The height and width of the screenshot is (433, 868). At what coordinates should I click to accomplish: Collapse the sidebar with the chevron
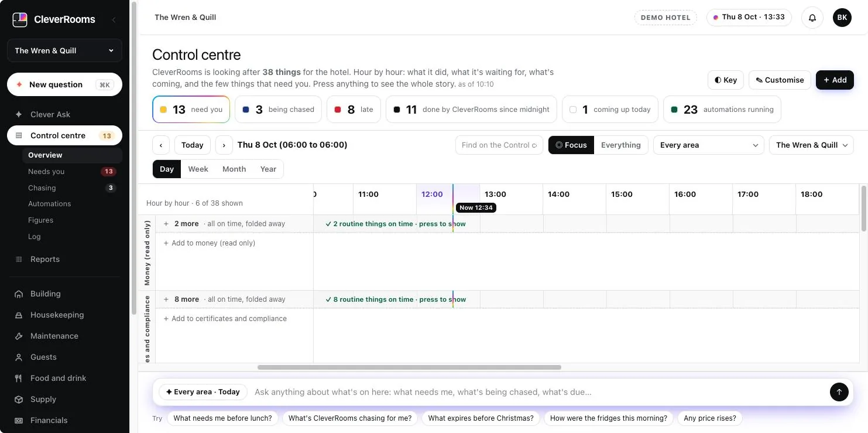(x=114, y=20)
